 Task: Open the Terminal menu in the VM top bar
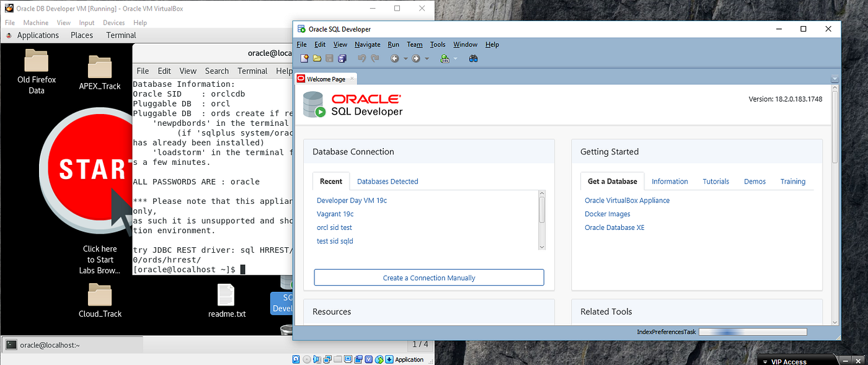click(x=121, y=35)
